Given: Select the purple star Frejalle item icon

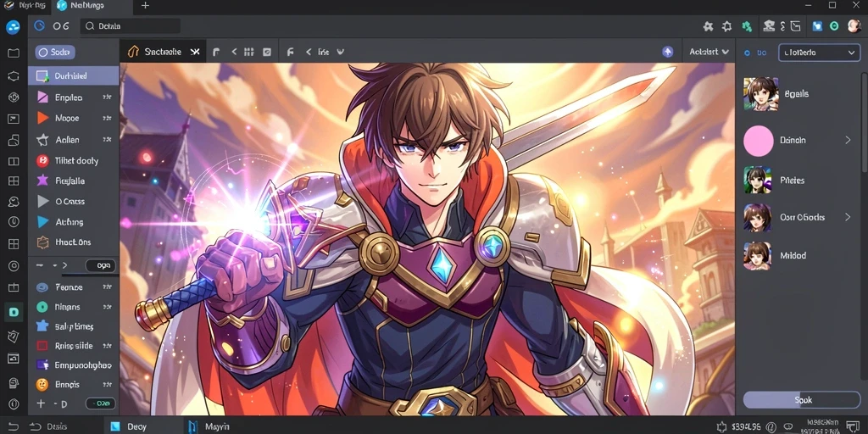Looking at the screenshot, I should point(42,181).
